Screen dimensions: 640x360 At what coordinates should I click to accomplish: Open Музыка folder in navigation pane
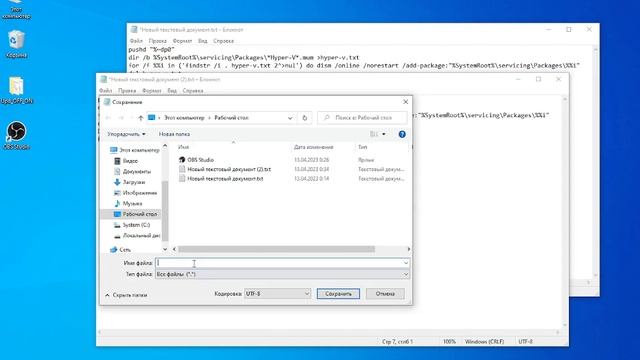pyautogui.click(x=132, y=203)
